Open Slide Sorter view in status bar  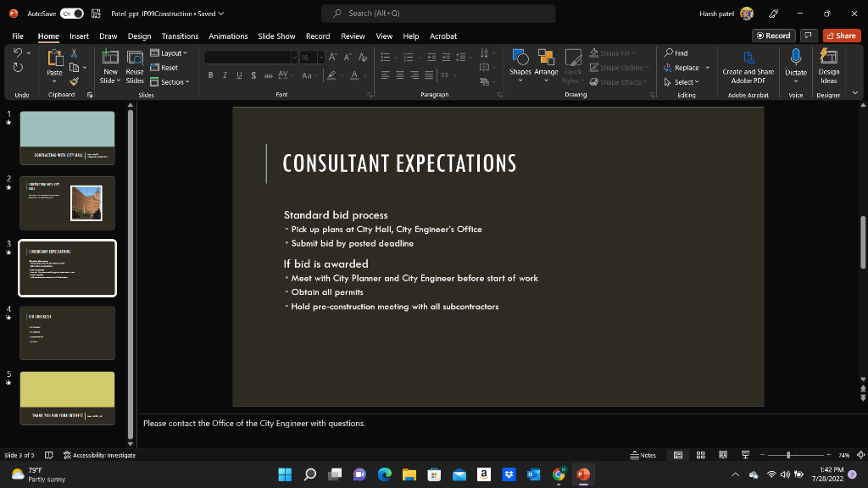click(701, 455)
